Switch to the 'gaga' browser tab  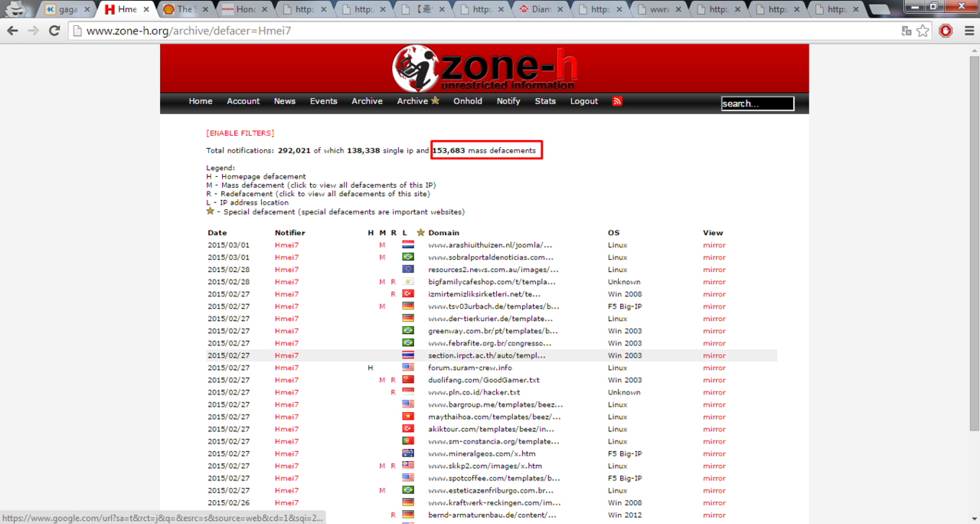(x=67, y=9)
